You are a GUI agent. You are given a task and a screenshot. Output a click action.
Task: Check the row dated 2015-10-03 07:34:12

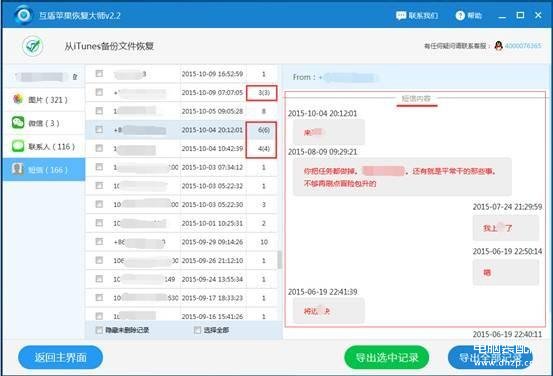[x=99, y=167]
